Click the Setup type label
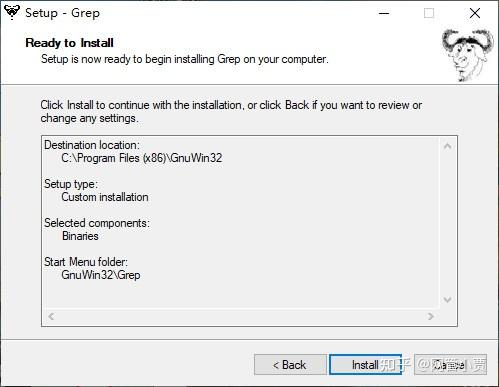499x387 pixels. (71, 184)
